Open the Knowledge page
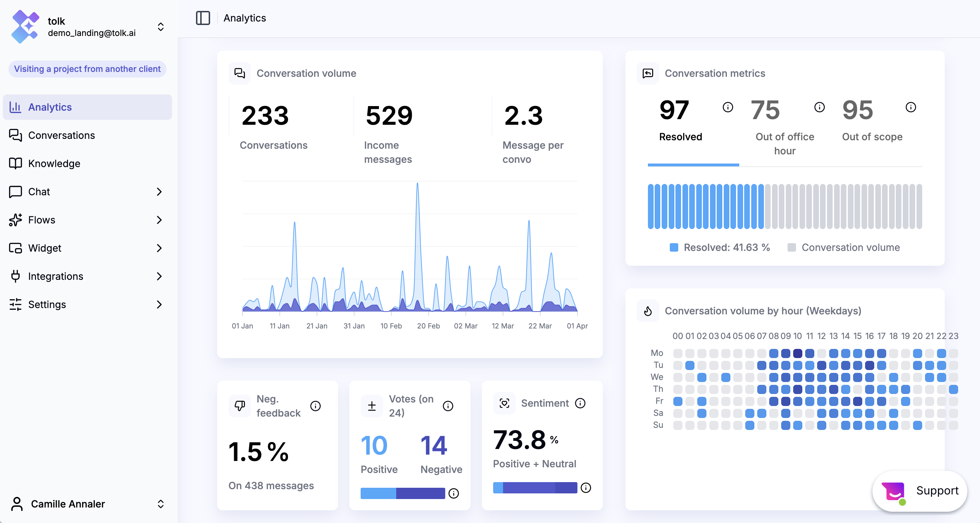Image resolution: width=980 pixels, height=523 pixels. (x=54, y=164)
